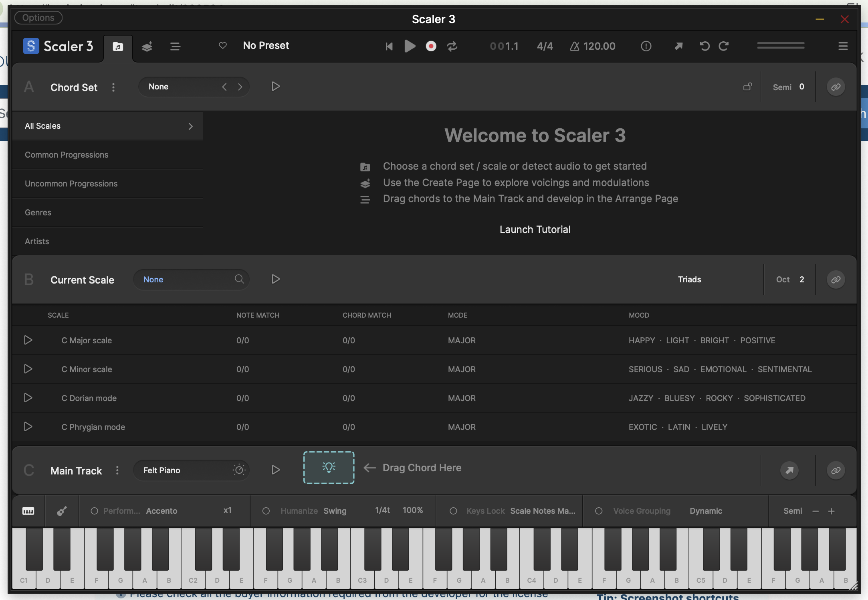Select the Common Progressions tab
The height and width of the screenshot is (600, 868).
67,155
